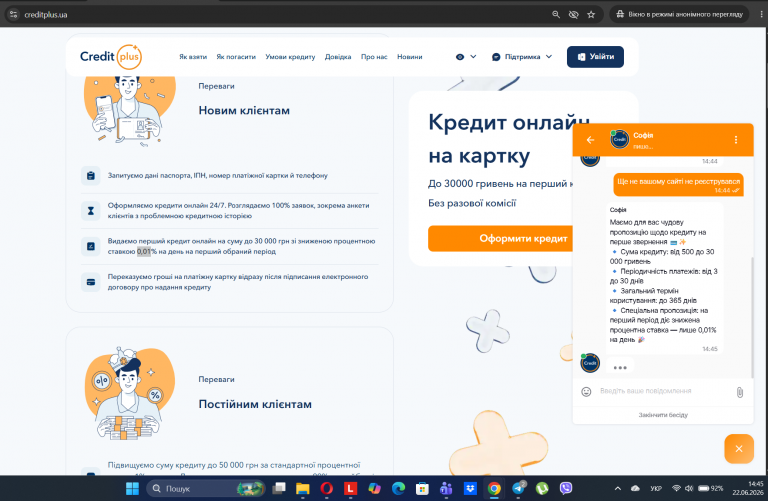
Task: Click Sofia's credit offer message bubble
Action: coord(664,278)
